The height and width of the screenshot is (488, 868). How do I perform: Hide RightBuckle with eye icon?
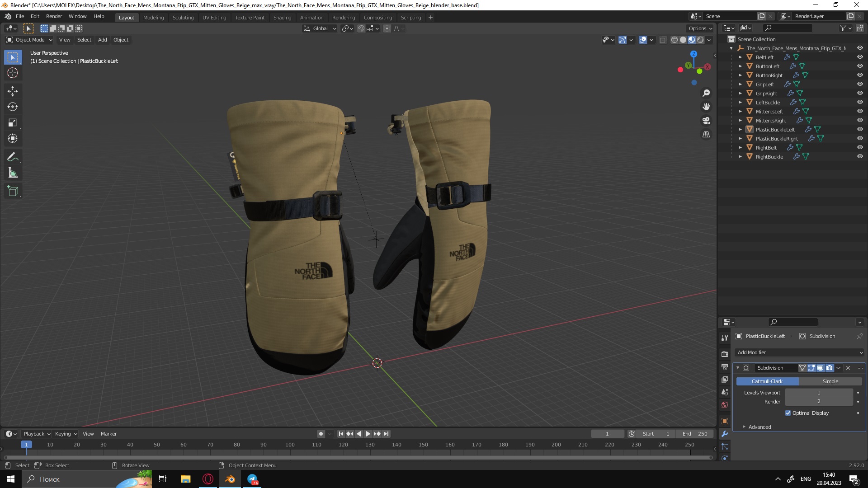coord(860,156)
